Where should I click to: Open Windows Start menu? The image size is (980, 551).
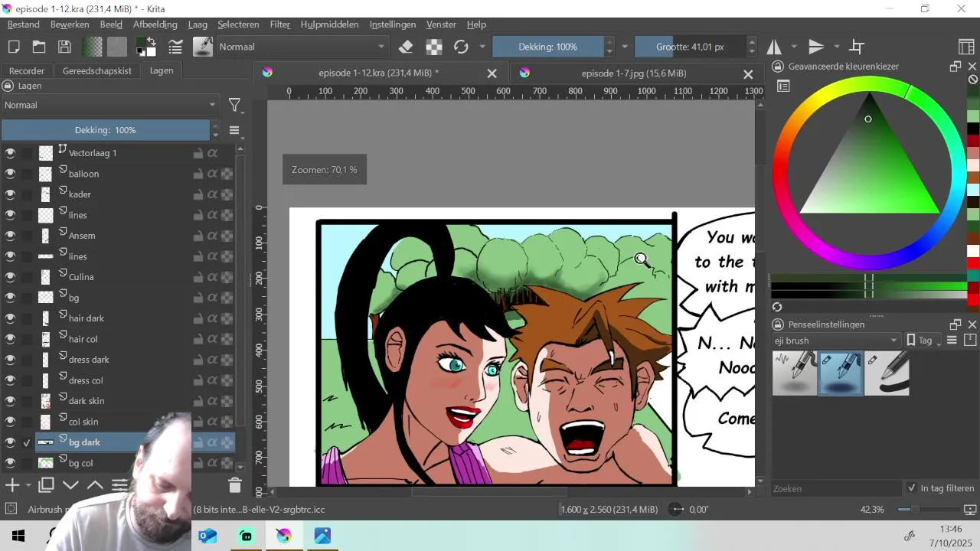pos(18,536)
